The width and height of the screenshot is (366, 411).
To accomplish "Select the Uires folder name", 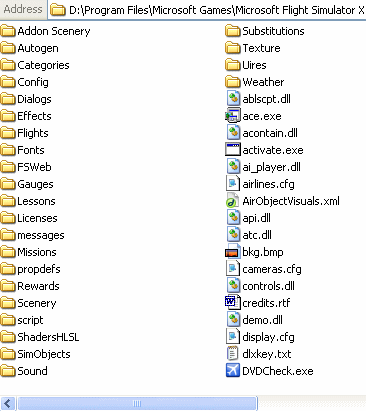I will click(254, 65).
